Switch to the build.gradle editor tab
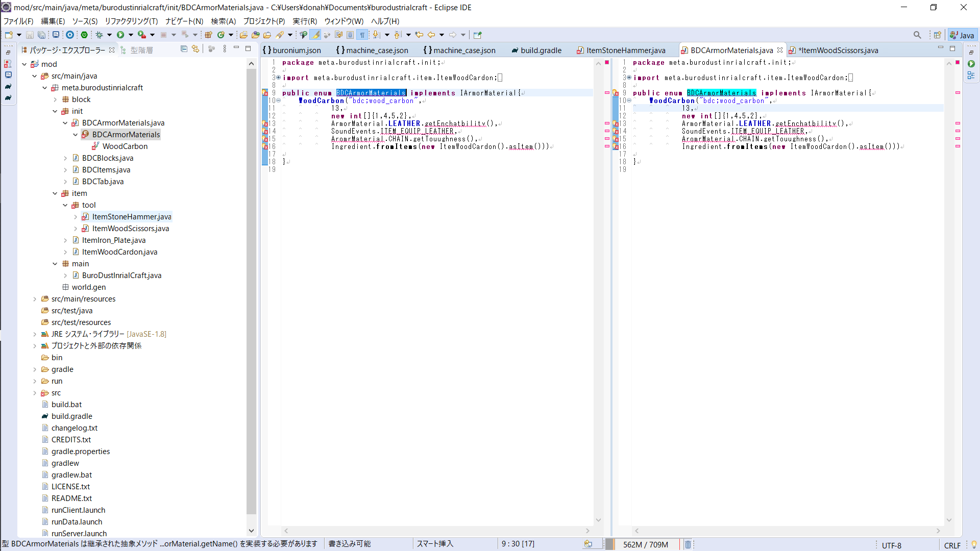Screen dimensions: 980x551 [541, 50]
